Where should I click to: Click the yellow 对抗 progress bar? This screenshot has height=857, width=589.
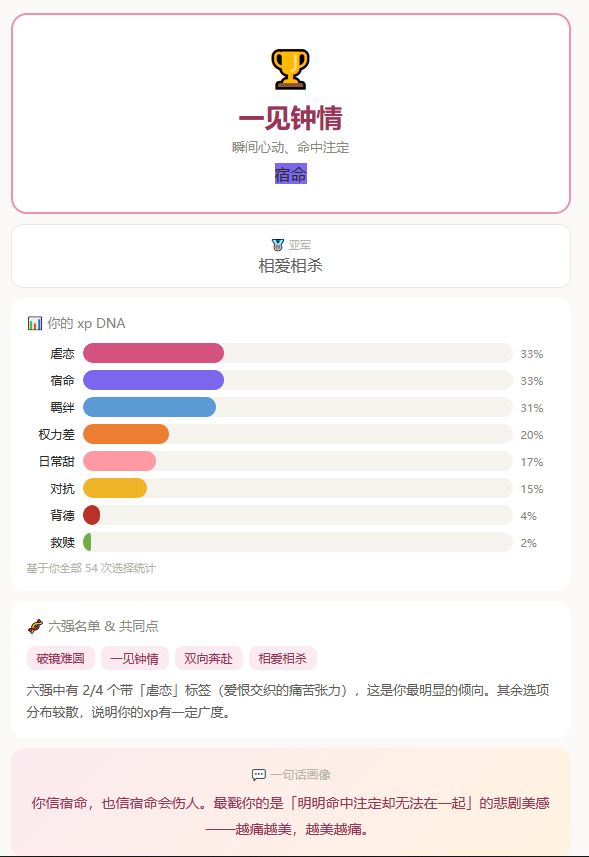coord(115,488)
